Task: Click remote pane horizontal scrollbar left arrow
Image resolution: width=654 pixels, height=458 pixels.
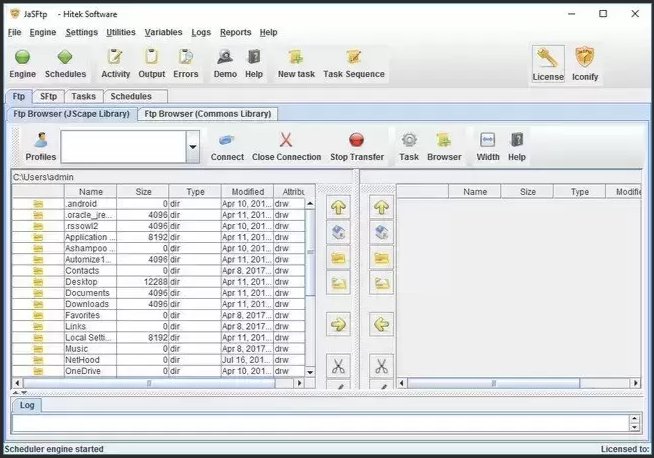Action: pos(402,383)
